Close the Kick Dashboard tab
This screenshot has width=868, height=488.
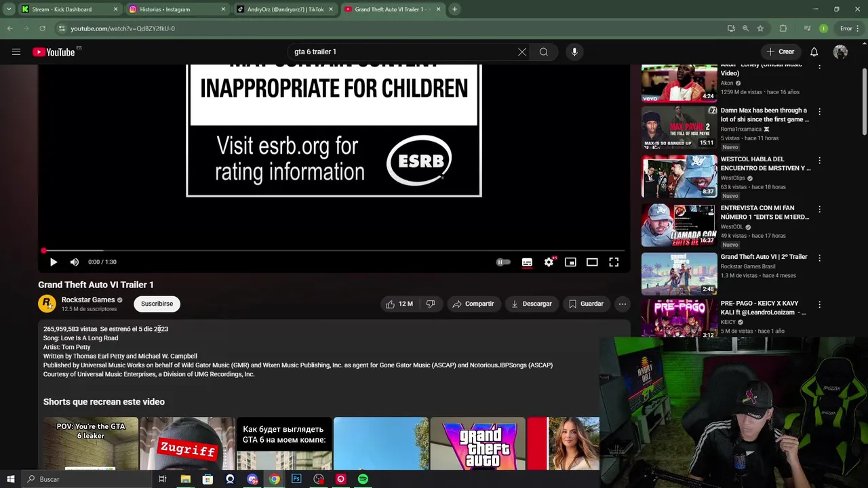[115, 9]
